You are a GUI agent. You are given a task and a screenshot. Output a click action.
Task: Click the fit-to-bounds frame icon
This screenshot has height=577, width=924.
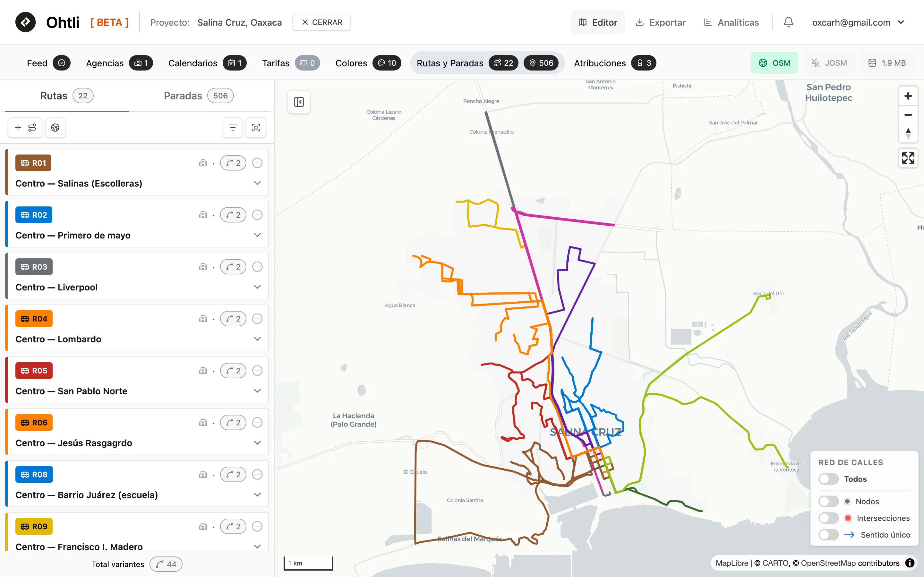point(256,128)
